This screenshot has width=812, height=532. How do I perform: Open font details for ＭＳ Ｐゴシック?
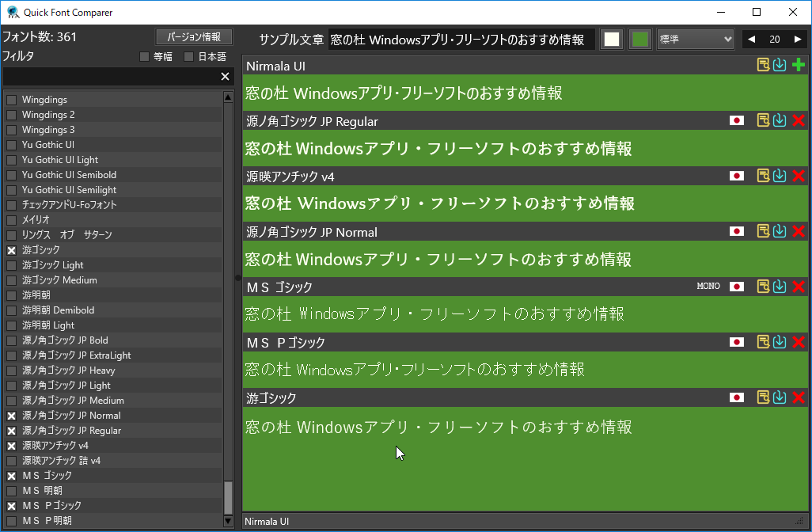point(762,342)
